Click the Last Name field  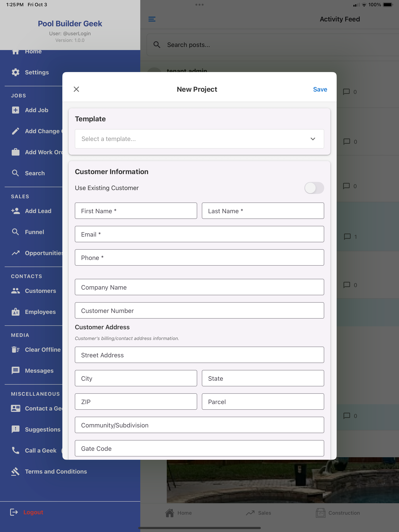click(x=263, y=211)
